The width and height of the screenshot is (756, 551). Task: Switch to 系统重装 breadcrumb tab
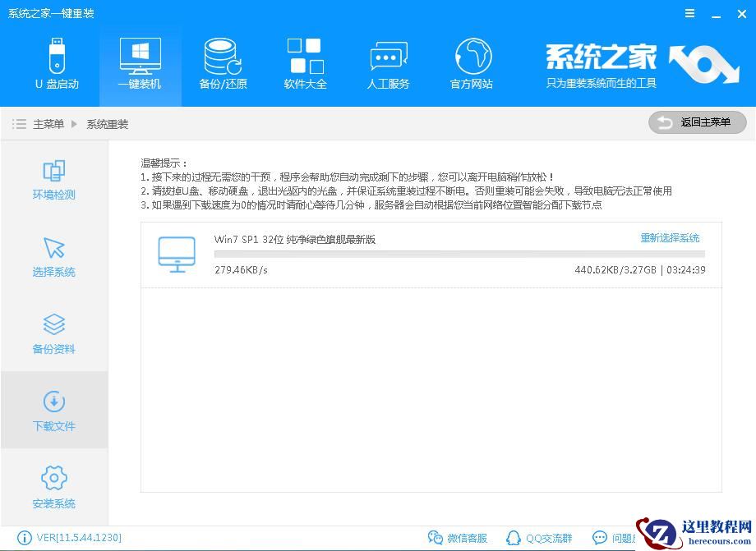[107, 122]
